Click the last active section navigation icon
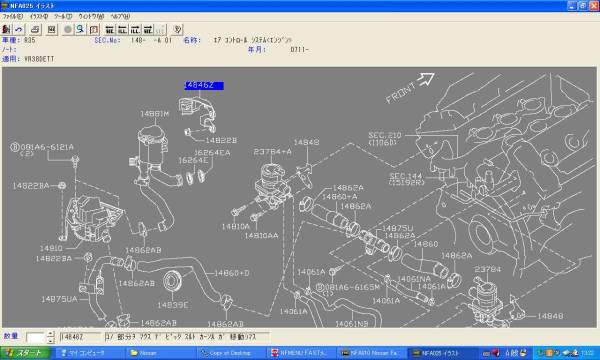The width and height of the screenshot is (600, 360). [x=148, y=29]
